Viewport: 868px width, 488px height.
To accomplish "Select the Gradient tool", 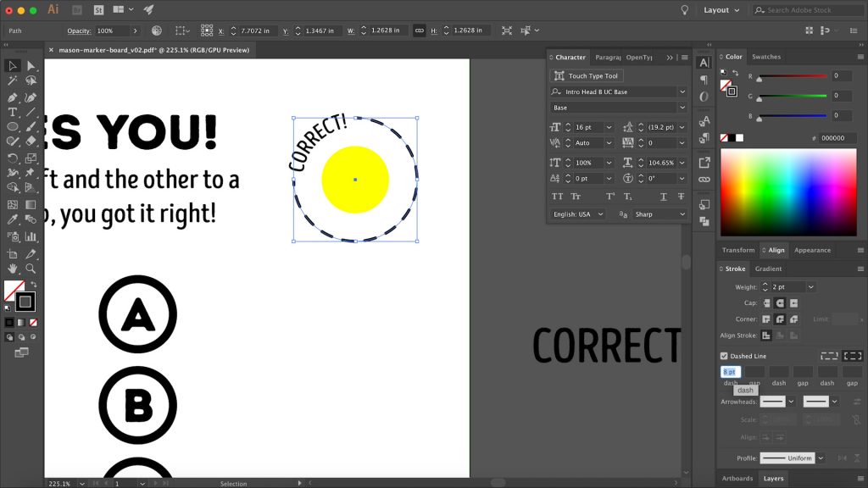I will click(31, 205).
